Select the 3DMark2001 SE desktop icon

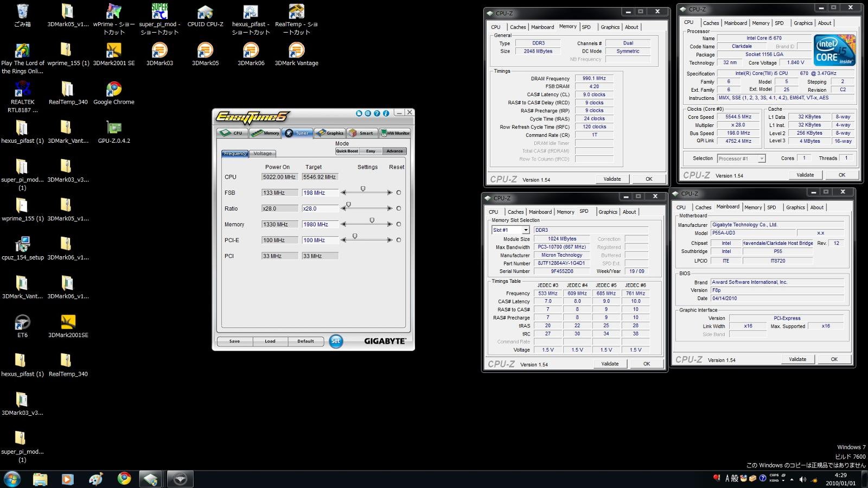114,54
